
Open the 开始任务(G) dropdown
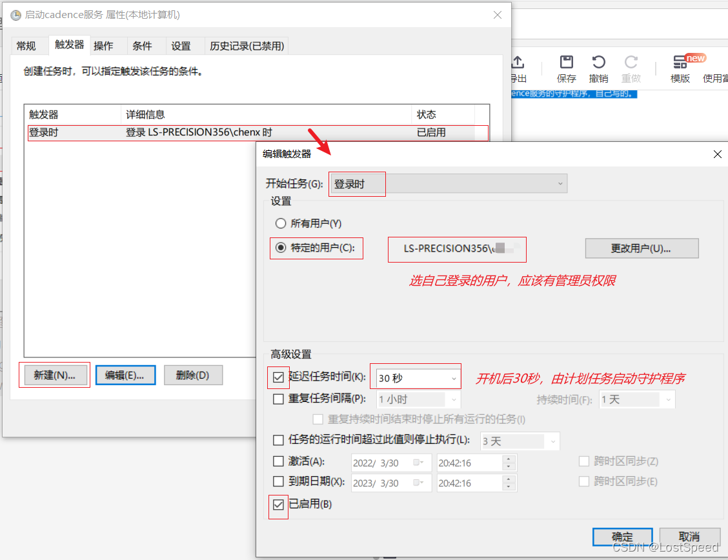(559, 183)
